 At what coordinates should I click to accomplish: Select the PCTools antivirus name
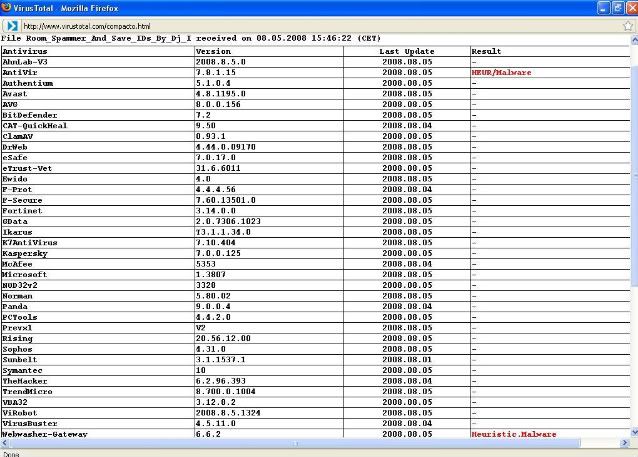coord(20,317)
